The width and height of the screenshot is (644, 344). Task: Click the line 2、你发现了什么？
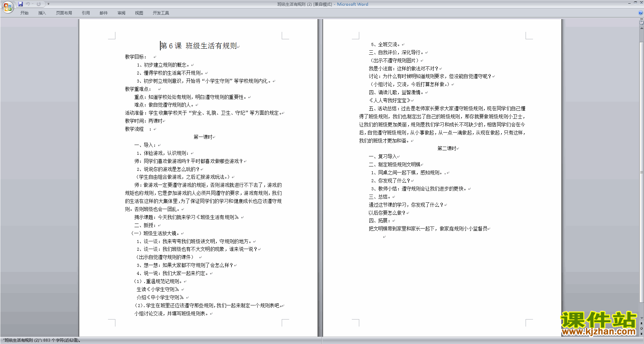pos(391,181)
